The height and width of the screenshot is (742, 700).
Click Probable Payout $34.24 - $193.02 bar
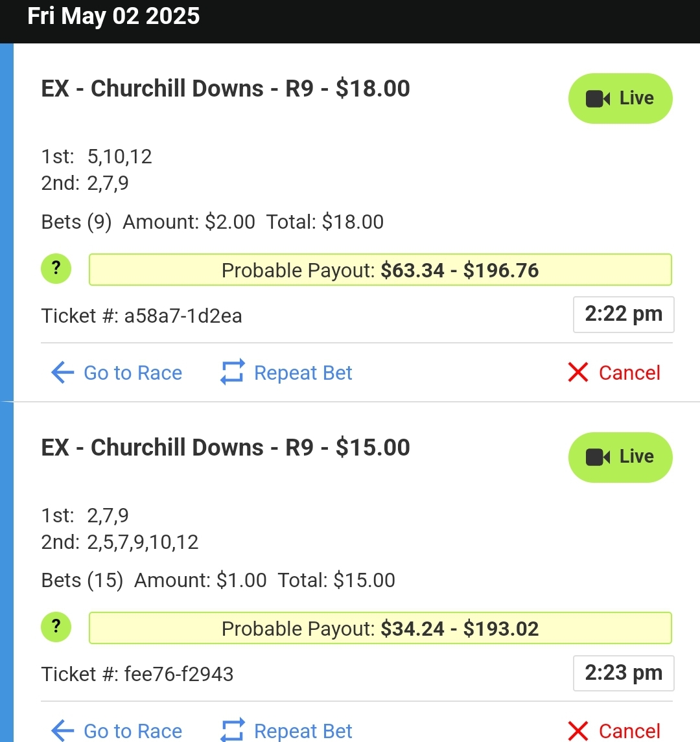coord(380,628)
